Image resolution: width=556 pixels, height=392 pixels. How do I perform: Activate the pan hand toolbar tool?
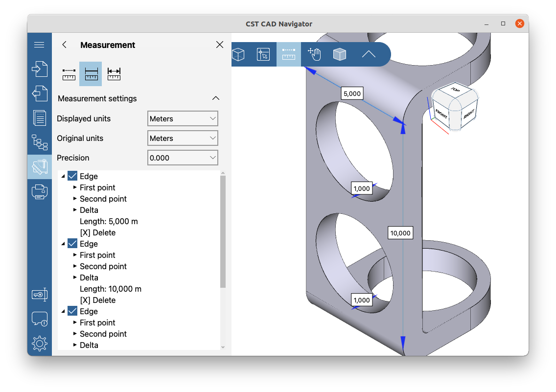coord(314,54)
